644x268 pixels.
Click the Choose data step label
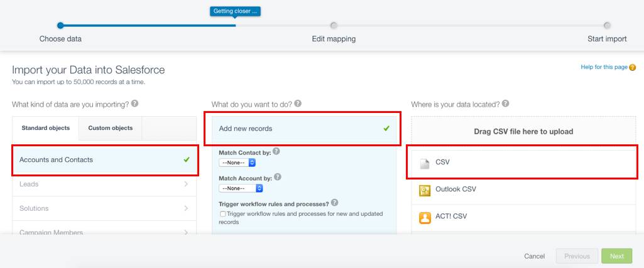60,39
